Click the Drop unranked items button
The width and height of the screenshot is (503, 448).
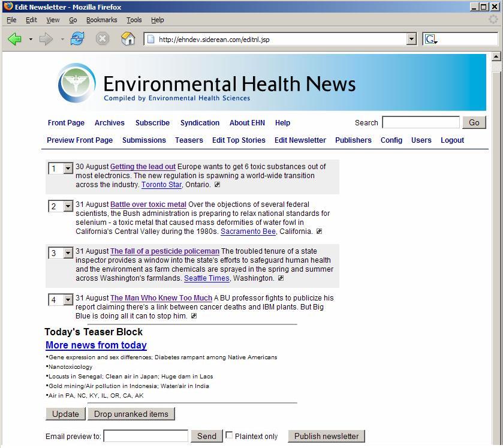tap(131, 414)
